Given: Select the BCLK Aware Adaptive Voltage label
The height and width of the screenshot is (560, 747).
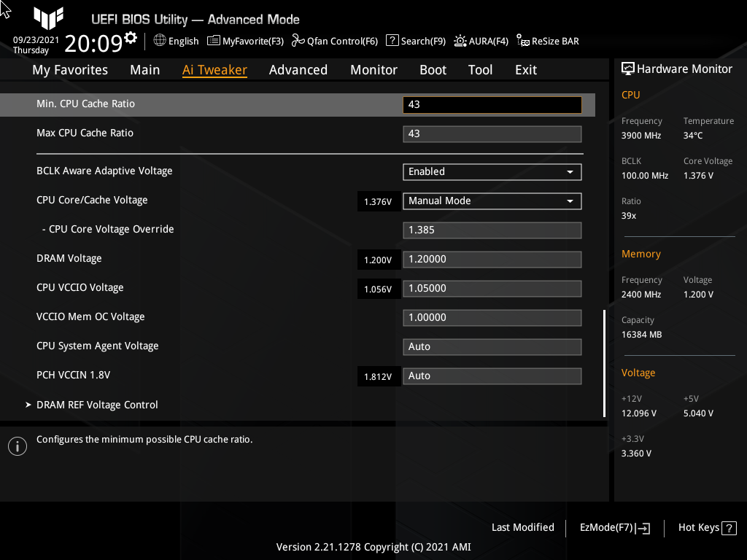Looking at the screenshot, I should [104, 171].
